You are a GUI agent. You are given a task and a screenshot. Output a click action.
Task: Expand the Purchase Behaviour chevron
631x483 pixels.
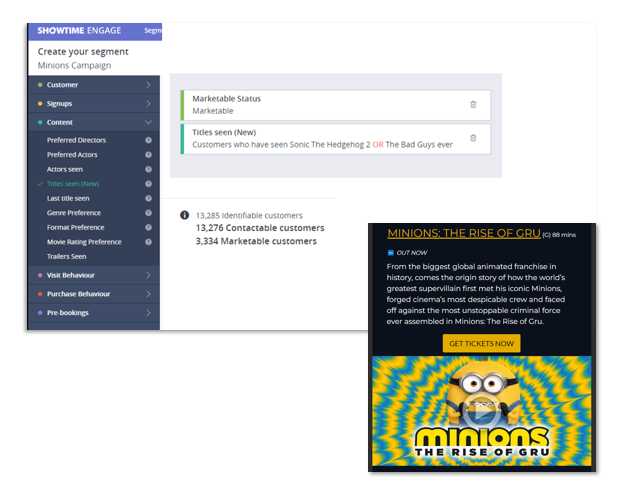[148, 294]
